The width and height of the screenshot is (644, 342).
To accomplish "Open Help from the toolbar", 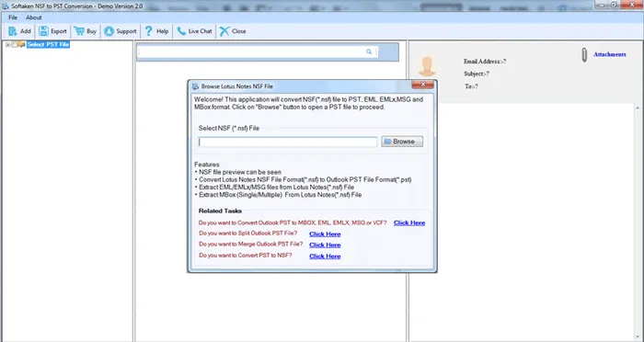I will pyautogui.click(x=156, y=31).
